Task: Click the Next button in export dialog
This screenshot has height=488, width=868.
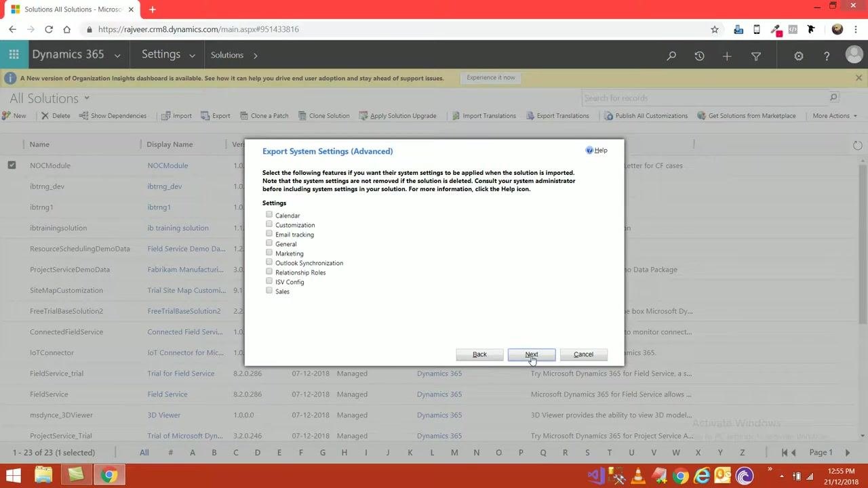Action: pos(532,354)
